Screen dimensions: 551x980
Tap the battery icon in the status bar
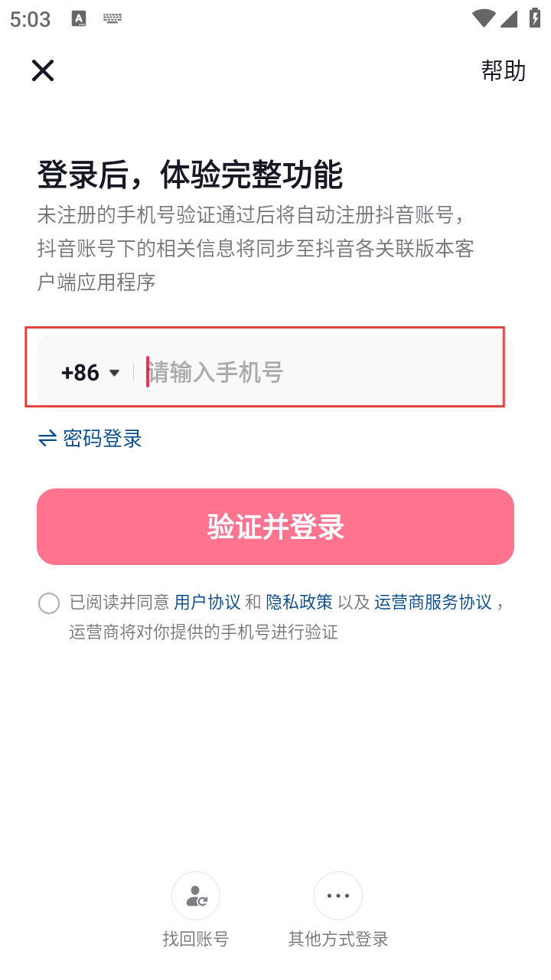535,18
